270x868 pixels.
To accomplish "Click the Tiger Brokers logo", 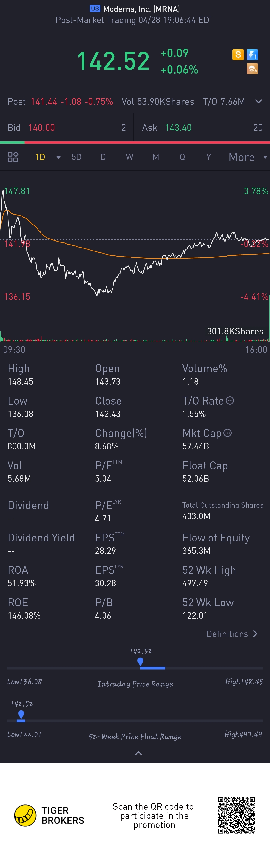I will tap(25, 815).
